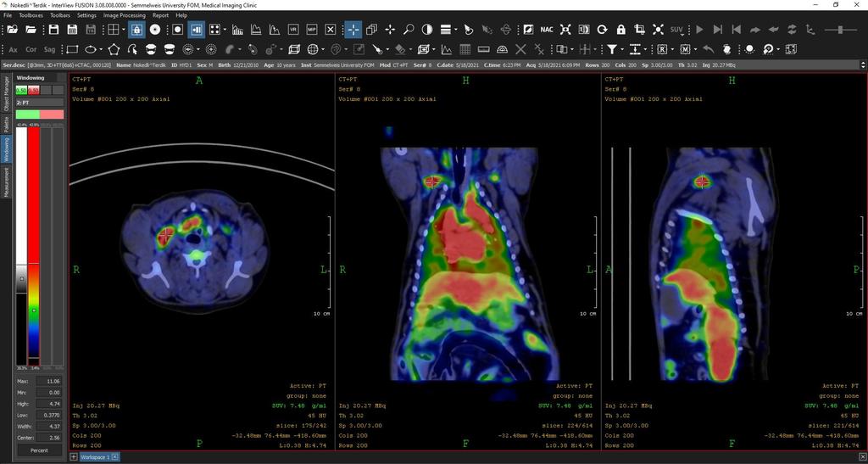Toggle the crosshair cursor tool
The width and height of the screenshot is (868, 464).
(x=353, y=30)
